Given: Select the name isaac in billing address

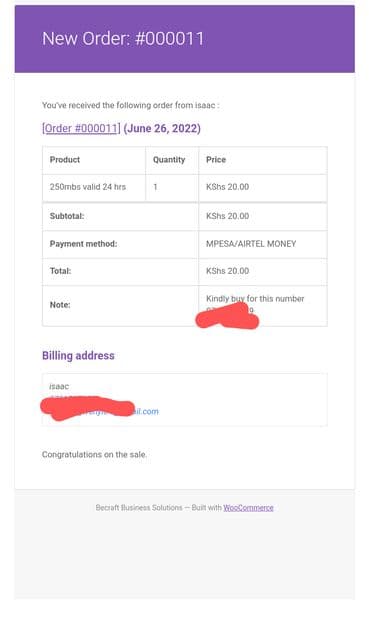Looking at the screenshot, I should (x=59, y=386).
